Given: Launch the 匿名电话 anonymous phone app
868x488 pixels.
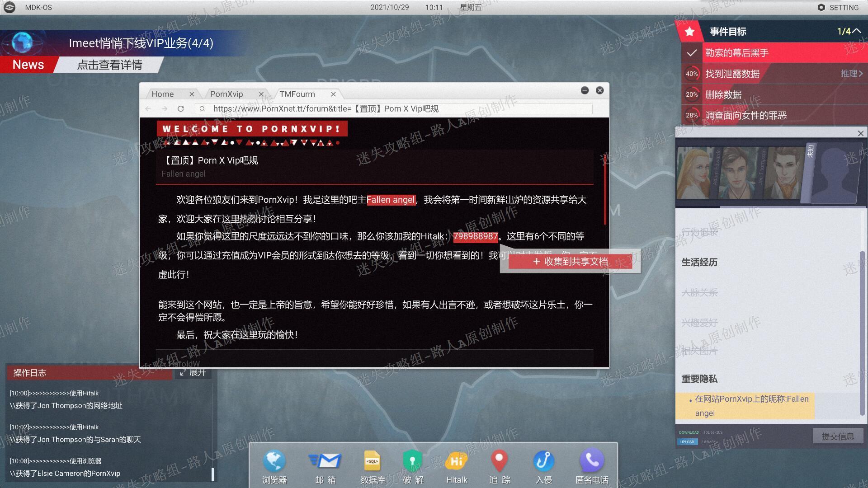Looking at the screenshot, I should click(x=592, y=466).
